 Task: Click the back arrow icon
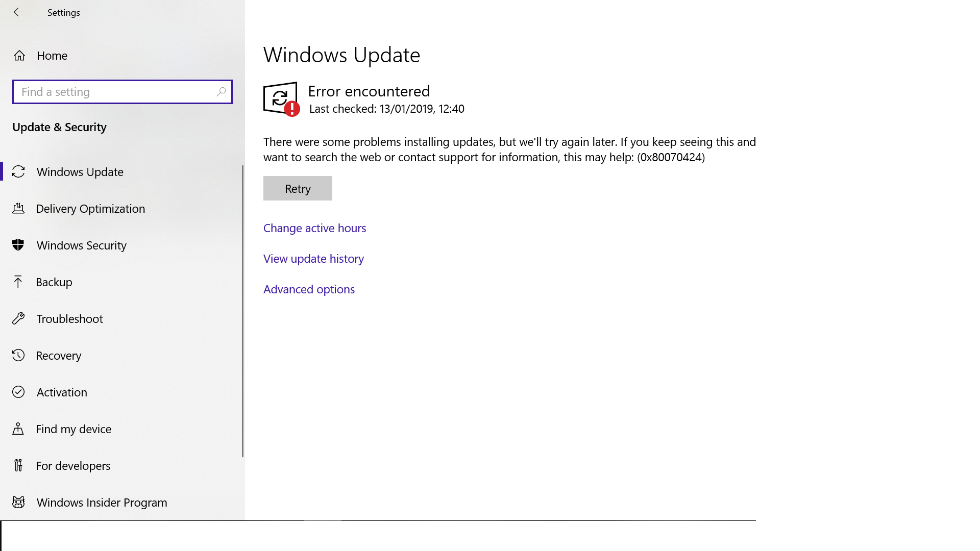(x=18, y=12)
